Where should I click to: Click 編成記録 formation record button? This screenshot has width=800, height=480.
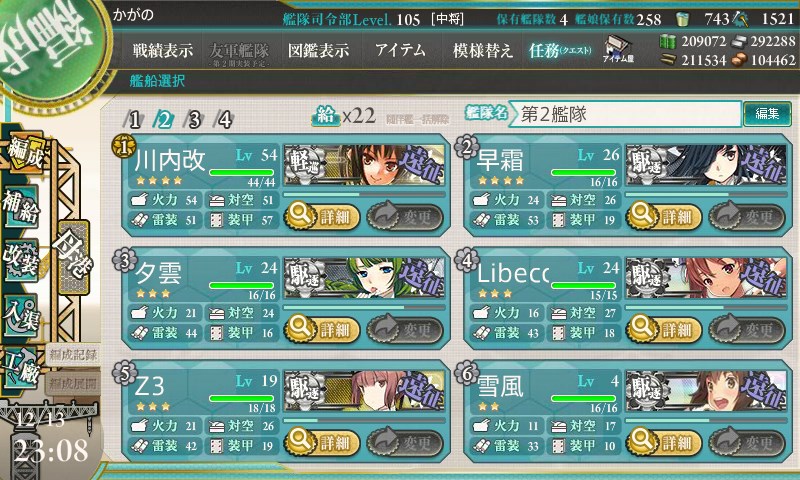[x=73, y=355]
